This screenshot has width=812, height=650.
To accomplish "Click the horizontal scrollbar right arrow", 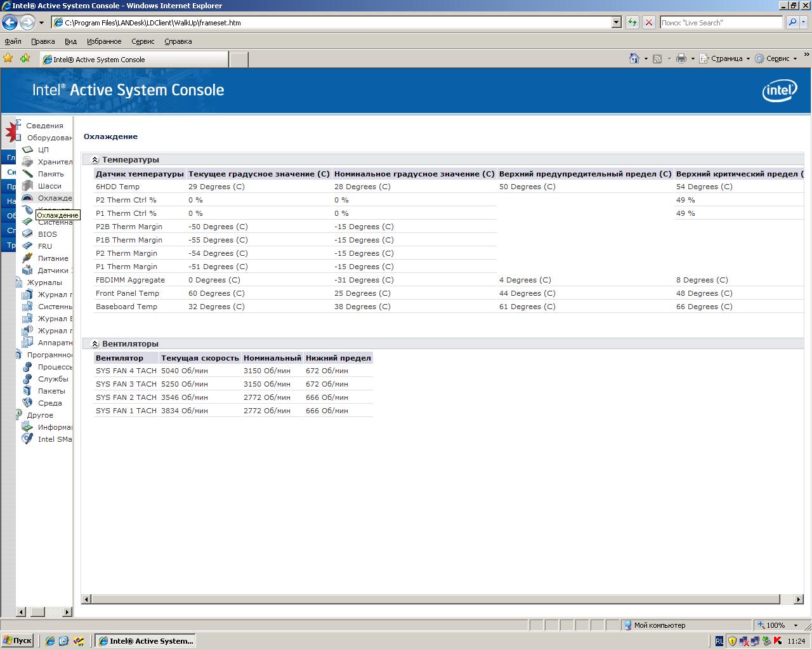I will (x=799, y=599).
